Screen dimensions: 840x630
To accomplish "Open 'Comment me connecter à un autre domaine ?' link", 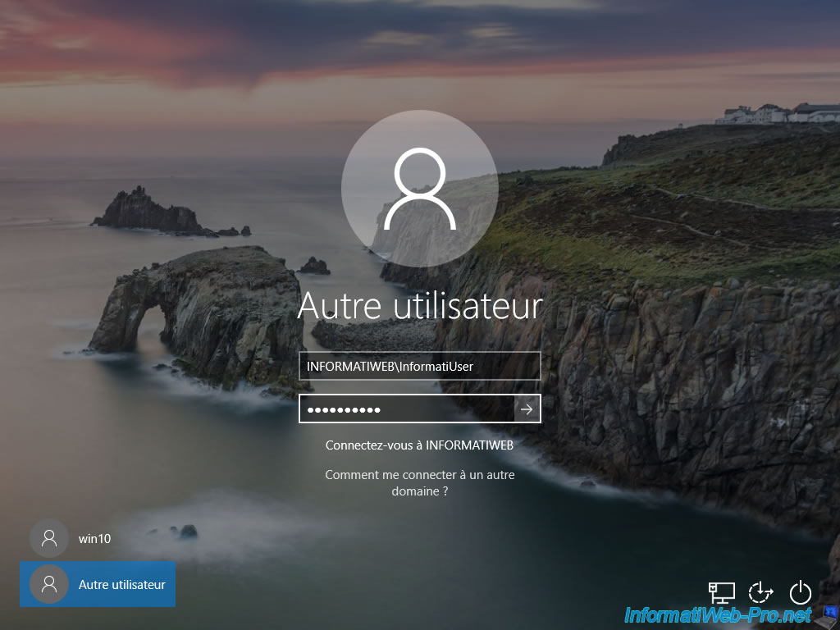I will (420, 482).
